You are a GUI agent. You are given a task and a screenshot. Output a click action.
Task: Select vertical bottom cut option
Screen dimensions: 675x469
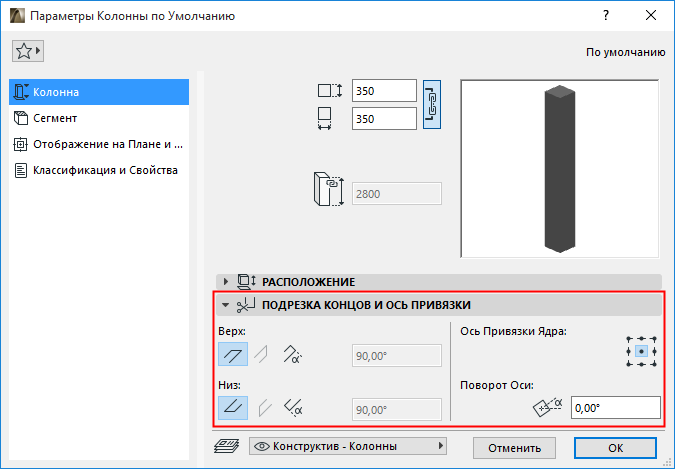264,408
